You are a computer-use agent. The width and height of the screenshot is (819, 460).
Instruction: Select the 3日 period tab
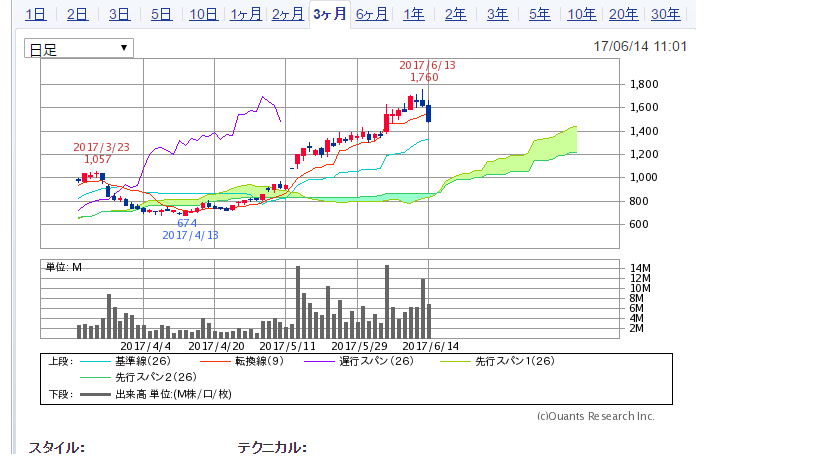(119, 15)
